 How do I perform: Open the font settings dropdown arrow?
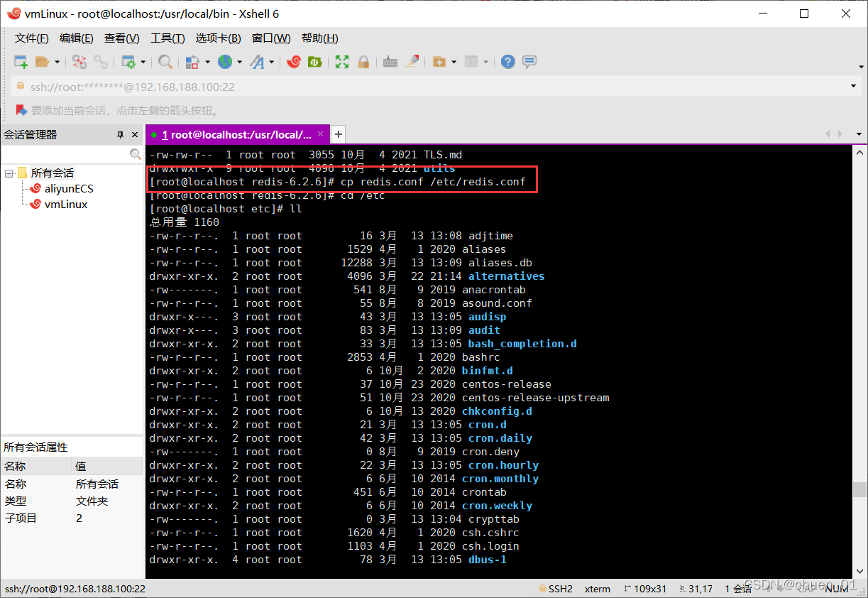click(272, 62)
